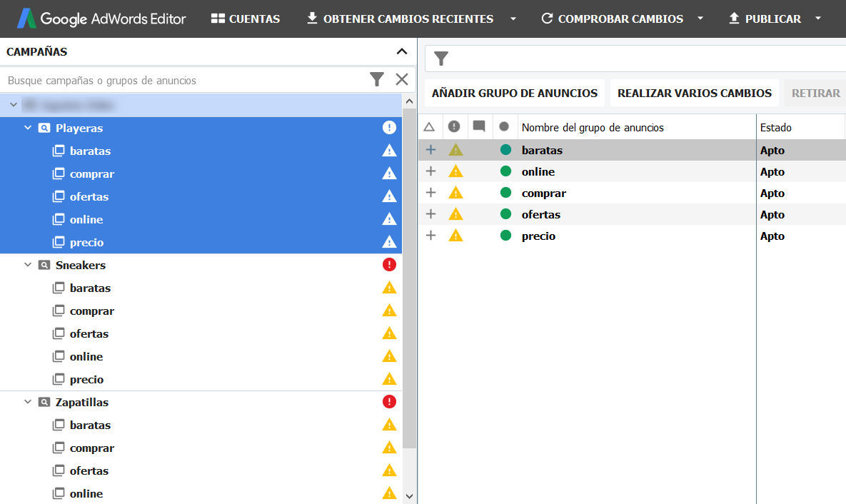
Task: Click red error icon on Sneakers campaign
Action: coord(389,264)
